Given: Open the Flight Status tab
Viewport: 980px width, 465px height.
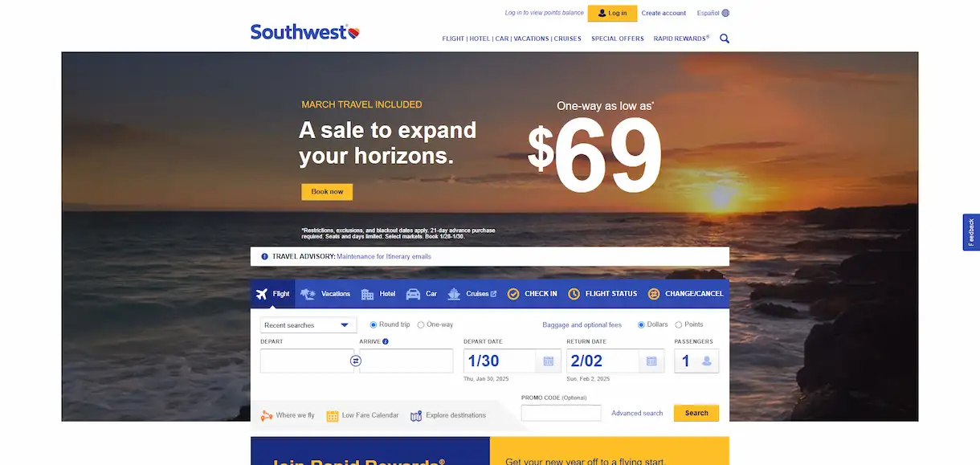Looking at the screenshot, I should [x=602, y=294].
